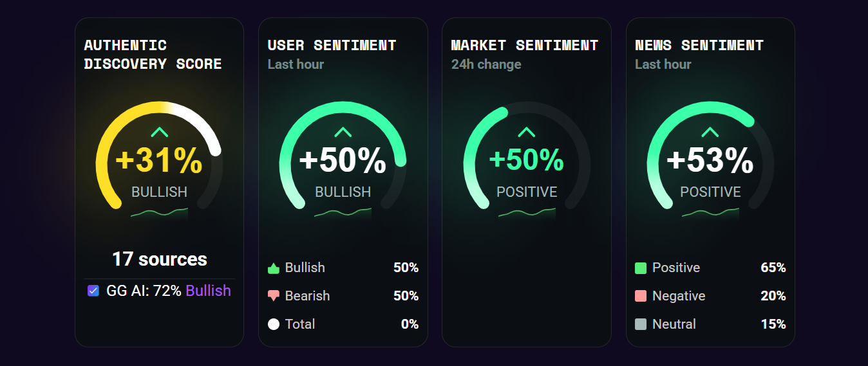This screenshot has width=868, height=366.
Task: Click the sparkline under User Sentiment gauge
Action: [343, 213]
